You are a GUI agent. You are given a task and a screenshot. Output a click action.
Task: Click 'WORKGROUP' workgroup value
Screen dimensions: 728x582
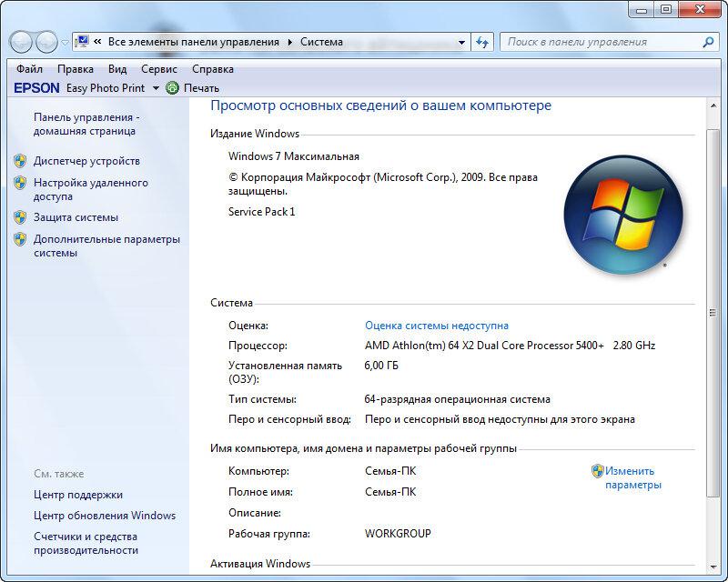398,533
